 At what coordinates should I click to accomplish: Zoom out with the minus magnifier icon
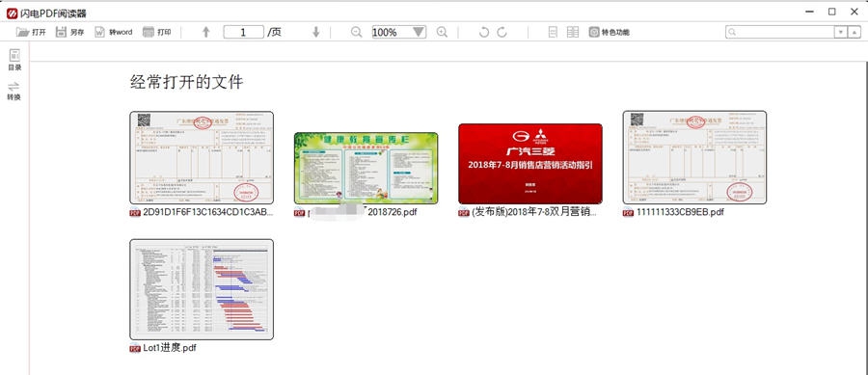(x=357, y=32)
